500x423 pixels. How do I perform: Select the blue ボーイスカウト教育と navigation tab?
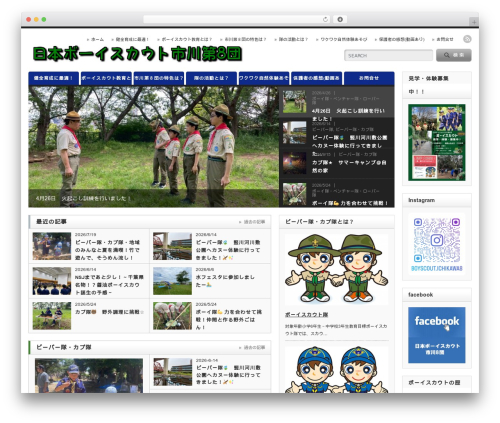(106, 78)
